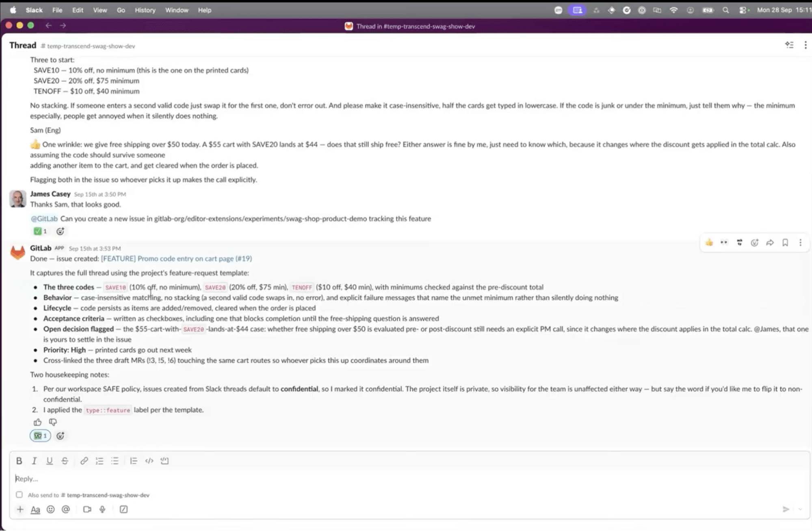The width and height of the screenshot is (812, 531).
Task: Apply inline code formatting
Action: coord(149,461)
